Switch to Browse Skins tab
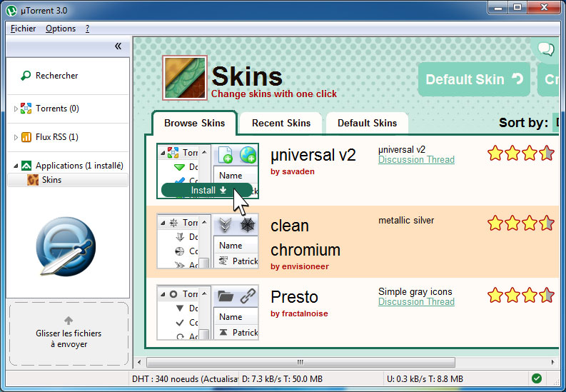Image resolution: width=566 pixels, height=392 pixels. tap(195, 123)
